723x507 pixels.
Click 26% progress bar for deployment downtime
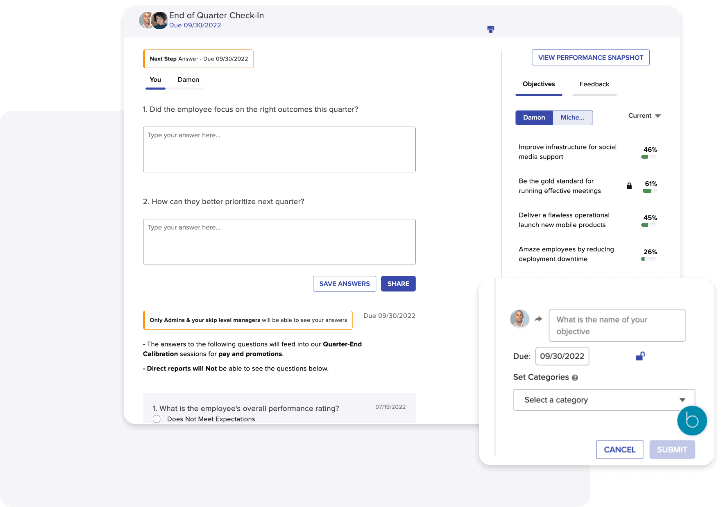648,259
